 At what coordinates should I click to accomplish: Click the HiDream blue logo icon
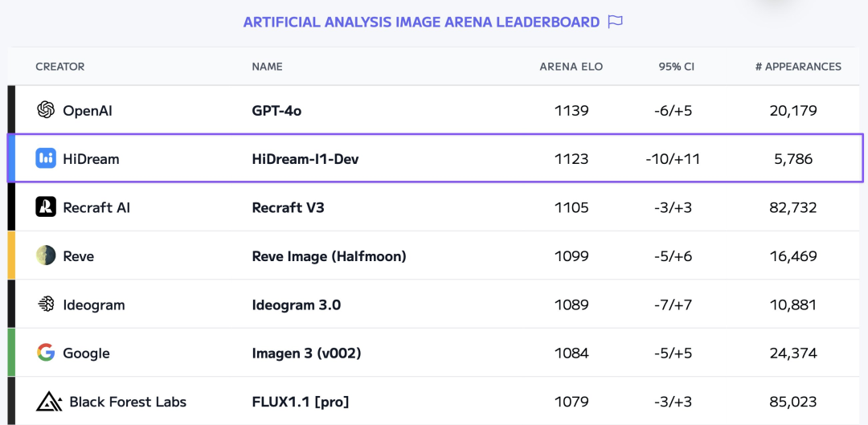[46, 158]
